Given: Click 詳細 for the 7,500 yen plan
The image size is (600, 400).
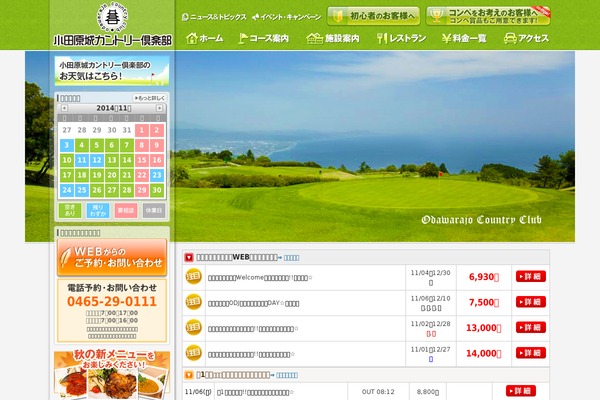Looking at the screenshot, I should coord(531,302).
